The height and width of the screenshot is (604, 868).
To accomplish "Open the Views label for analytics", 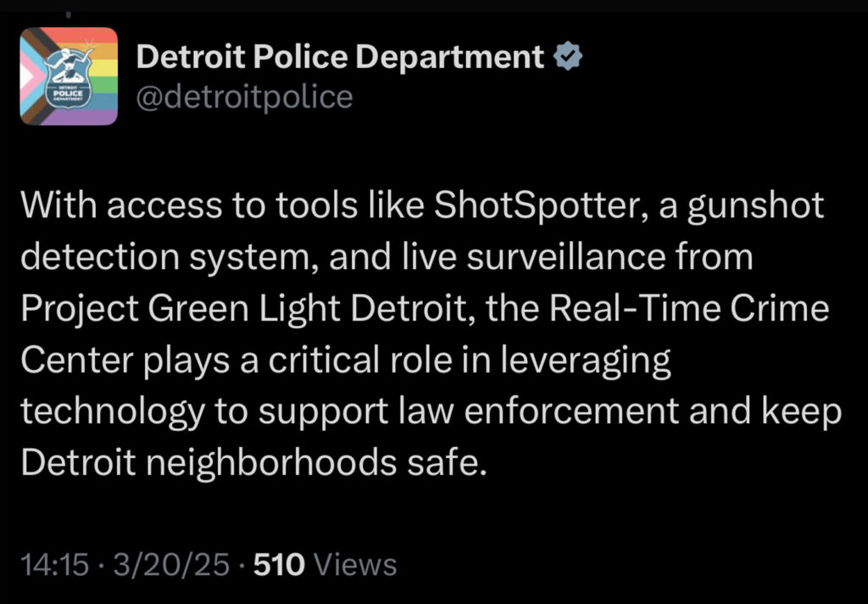I will click(x=355, y=564).
